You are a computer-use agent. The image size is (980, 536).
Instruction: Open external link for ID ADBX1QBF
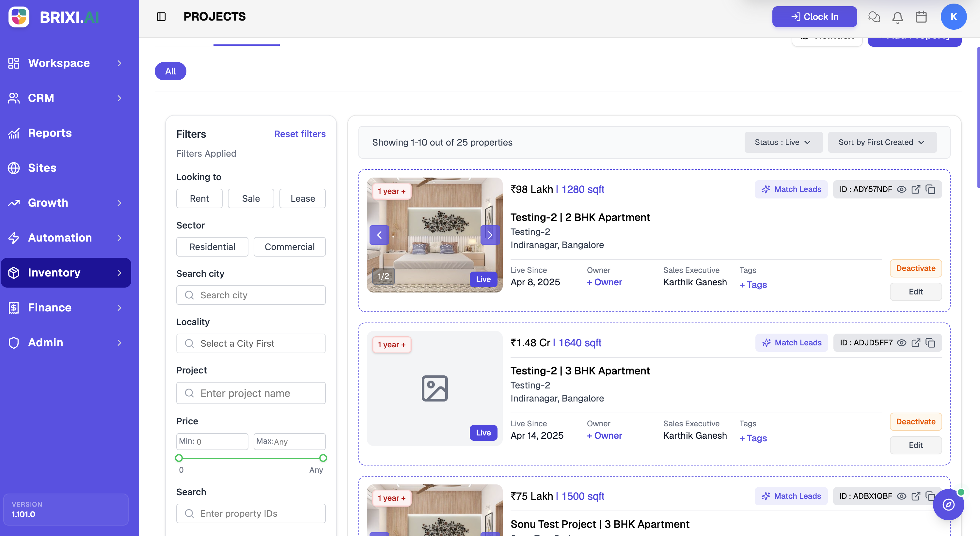click(x=916, y=496)
